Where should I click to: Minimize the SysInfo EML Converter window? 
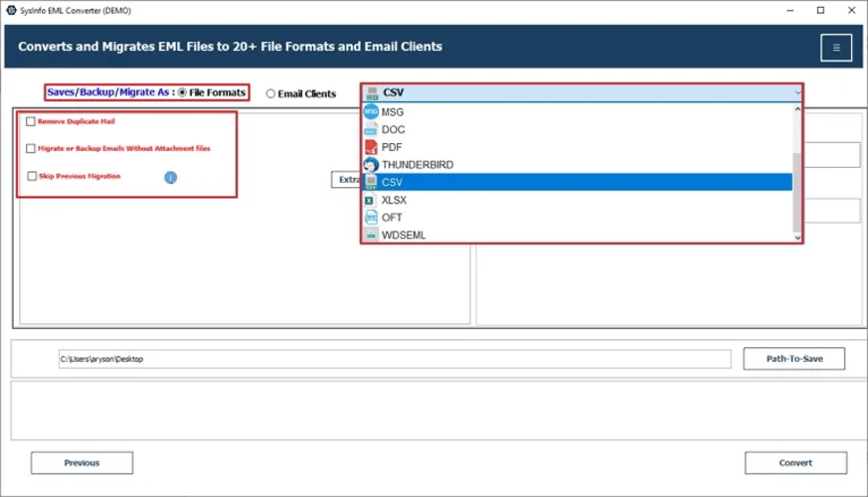[789, 11]
